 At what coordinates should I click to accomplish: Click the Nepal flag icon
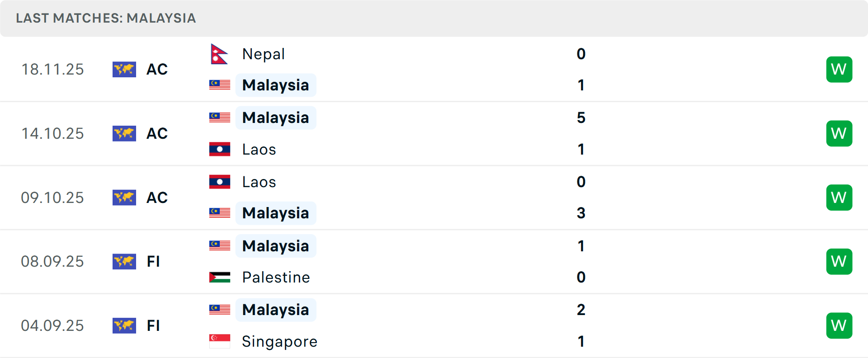tap(219, 53)
